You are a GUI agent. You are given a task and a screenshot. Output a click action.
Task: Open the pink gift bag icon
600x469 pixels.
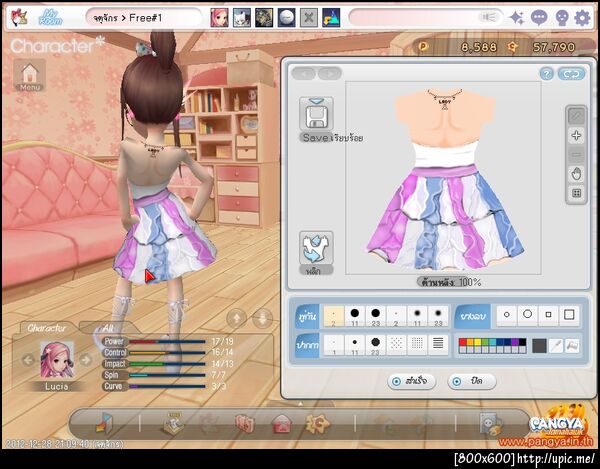pyautogui.click(x=245, y=424)
